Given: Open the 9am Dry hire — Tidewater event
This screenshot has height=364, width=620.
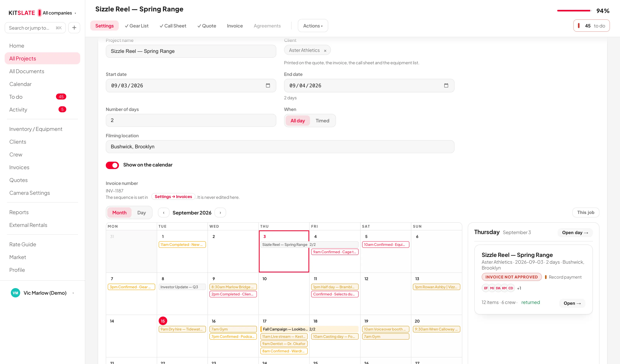Looking at the screenshot, I should point(182,329).
